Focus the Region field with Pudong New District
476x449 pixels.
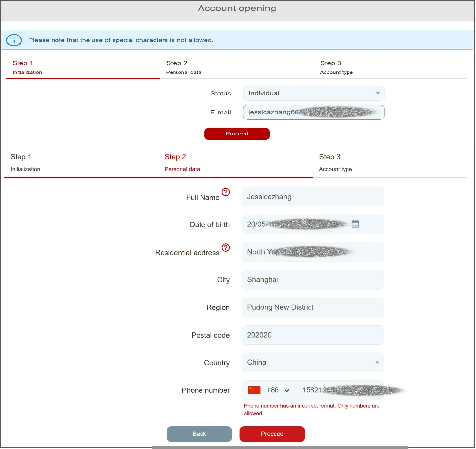313,307
